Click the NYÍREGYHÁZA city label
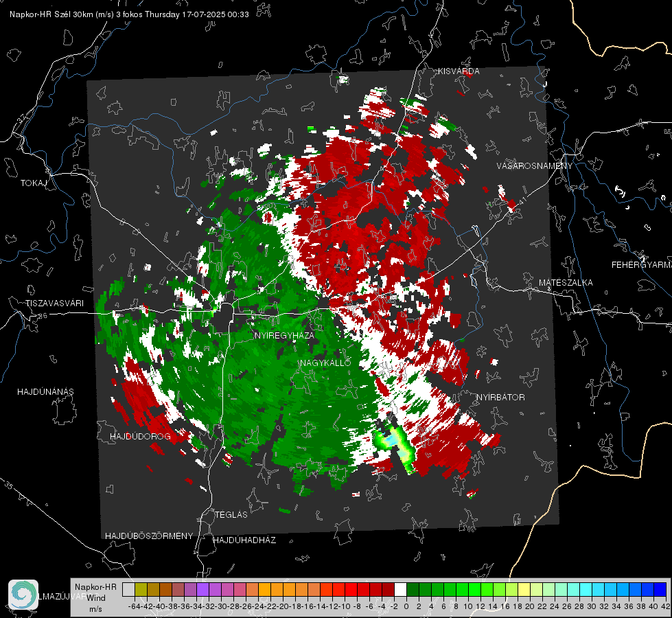 click(284, 335)
